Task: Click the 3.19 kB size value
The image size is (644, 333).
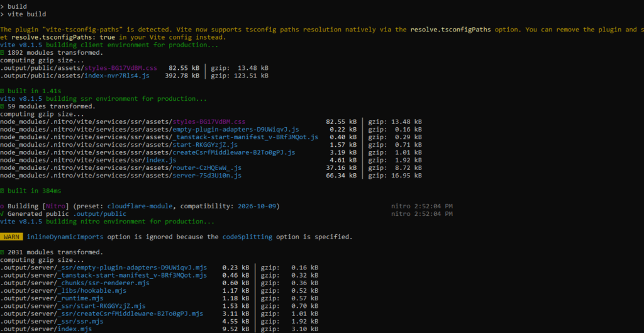Action: [343, 152]
